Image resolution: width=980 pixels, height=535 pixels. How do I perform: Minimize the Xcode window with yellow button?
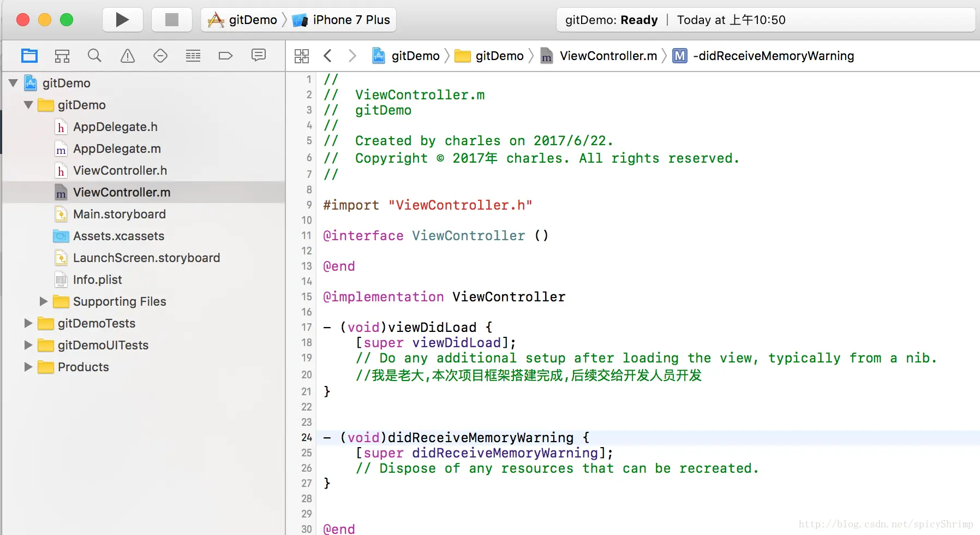(x=45, y=20)
